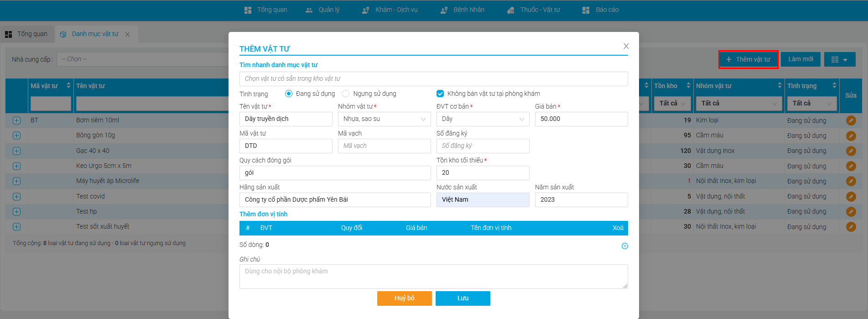Click the Huỷ bỏ button
Screen dimensions: 868x319
coord(405,298)
